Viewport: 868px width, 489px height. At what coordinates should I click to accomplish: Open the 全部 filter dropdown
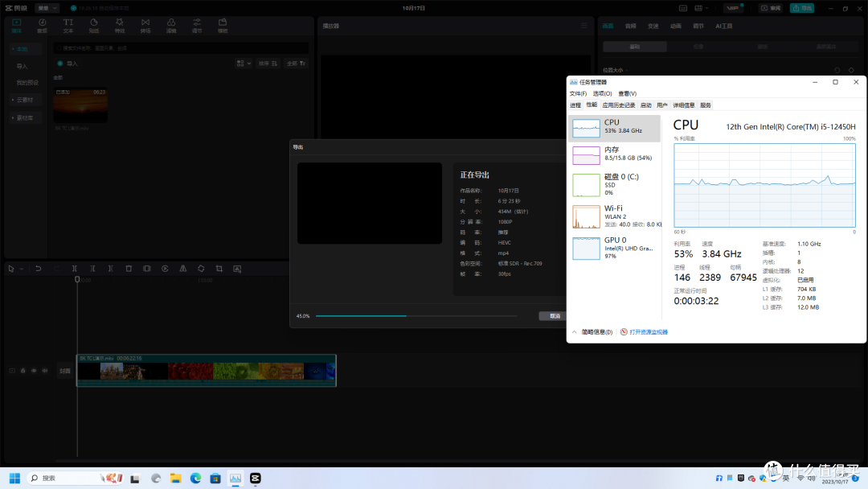tap(296, 64)
